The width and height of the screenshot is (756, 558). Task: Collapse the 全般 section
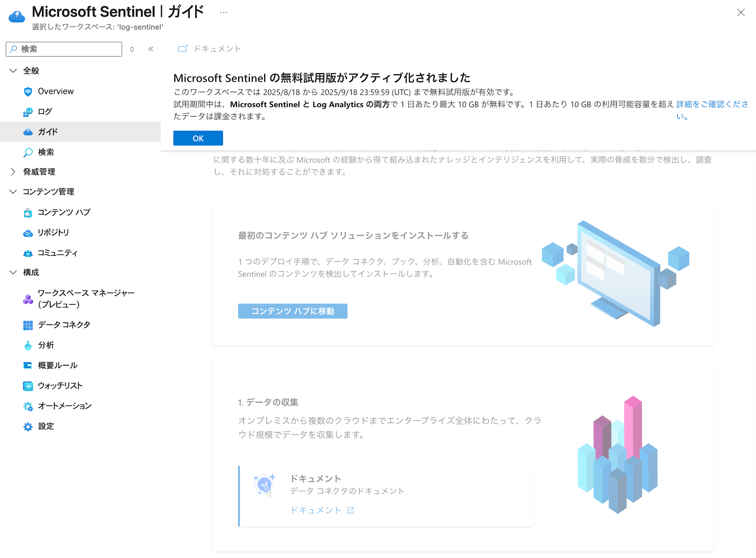[x=13, y=71]
